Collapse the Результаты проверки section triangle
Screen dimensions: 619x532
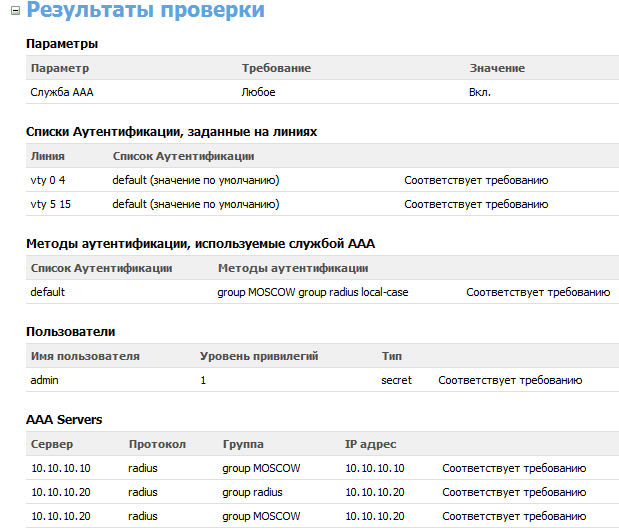click(x=12, y=13)
